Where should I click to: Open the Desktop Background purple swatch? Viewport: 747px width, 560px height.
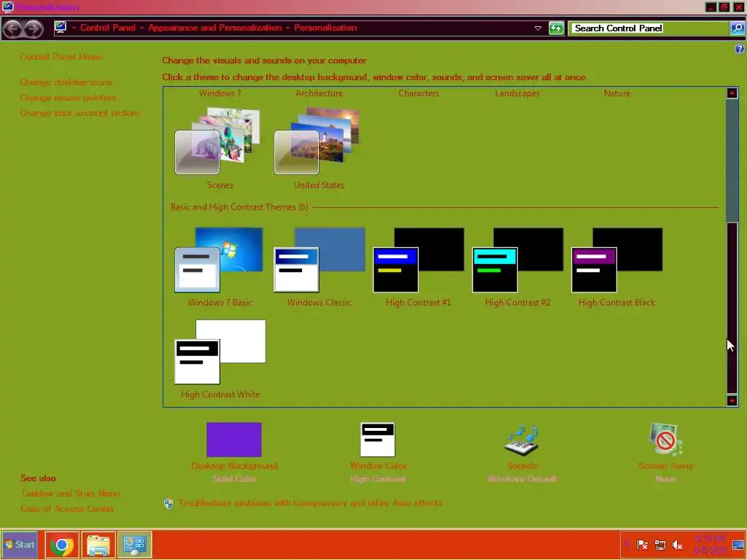(x=234, y=440)
